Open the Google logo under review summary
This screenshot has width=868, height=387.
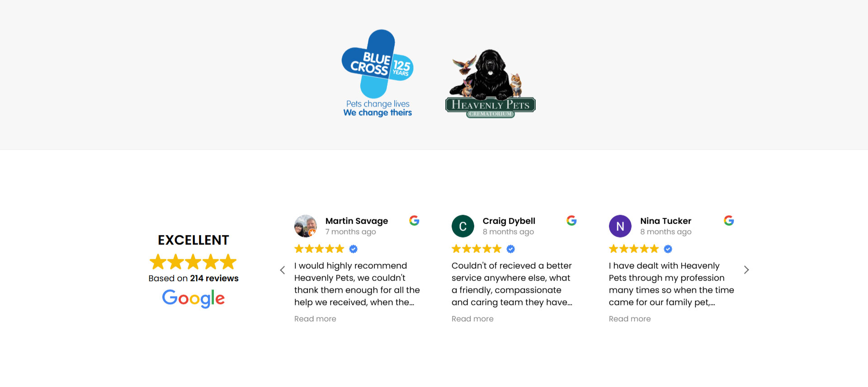[193, 298]
